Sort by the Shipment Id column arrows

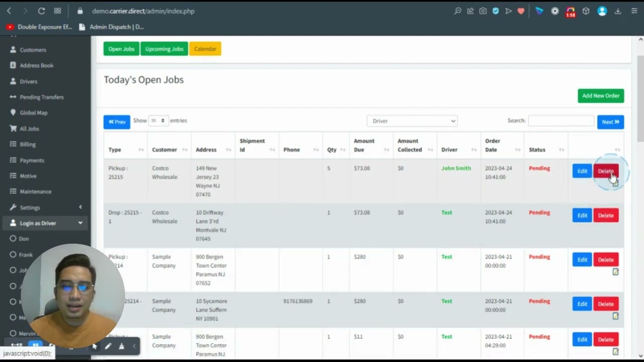pyautogui.click(x=272, y=150)
